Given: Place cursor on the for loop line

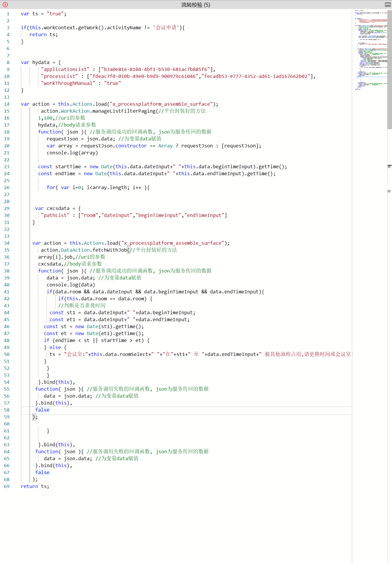Looking at the screenshot, I should [x=98, y=188].
